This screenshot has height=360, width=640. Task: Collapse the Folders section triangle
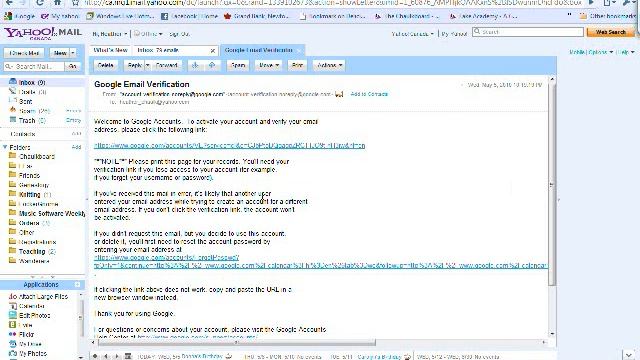click(4, 147)
